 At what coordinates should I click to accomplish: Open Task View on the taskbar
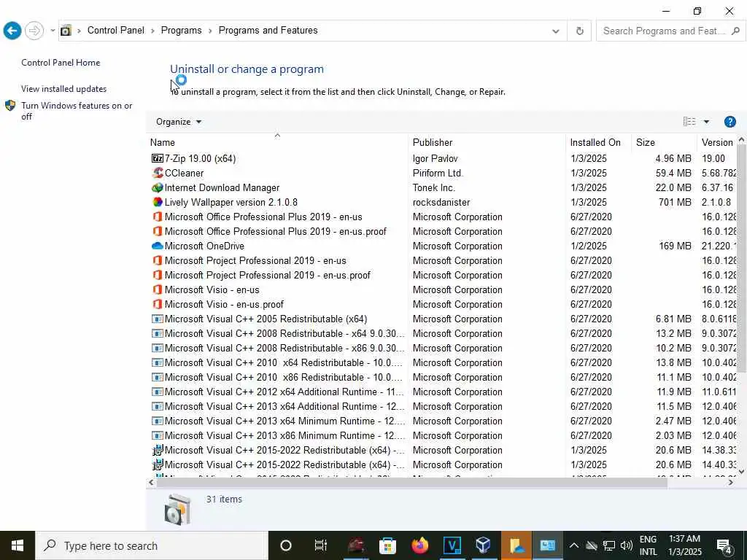pyautogui.click(x=321, y=545)
